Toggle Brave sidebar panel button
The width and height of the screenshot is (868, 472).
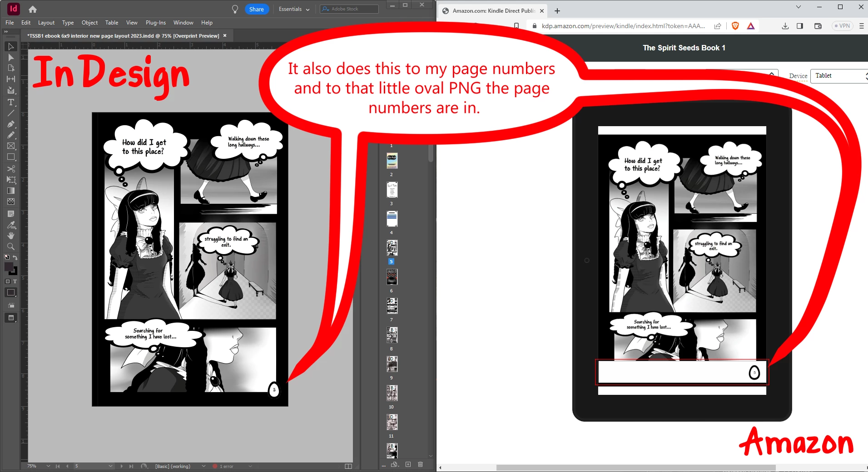pos(800,26)
